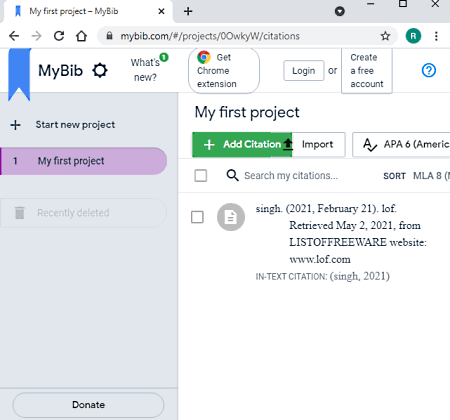Open the MLA 8 sort style selector
450x420 pixels.
click(431, 176)
